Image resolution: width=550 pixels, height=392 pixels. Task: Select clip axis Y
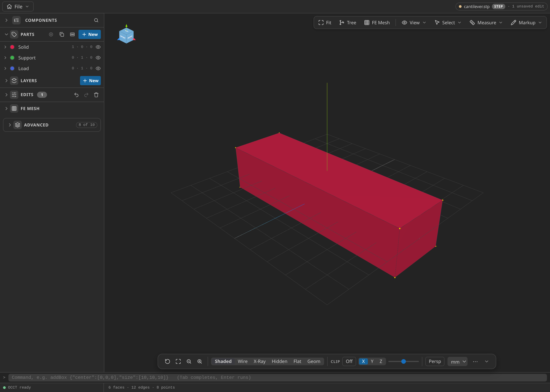[x=372, y=361]
